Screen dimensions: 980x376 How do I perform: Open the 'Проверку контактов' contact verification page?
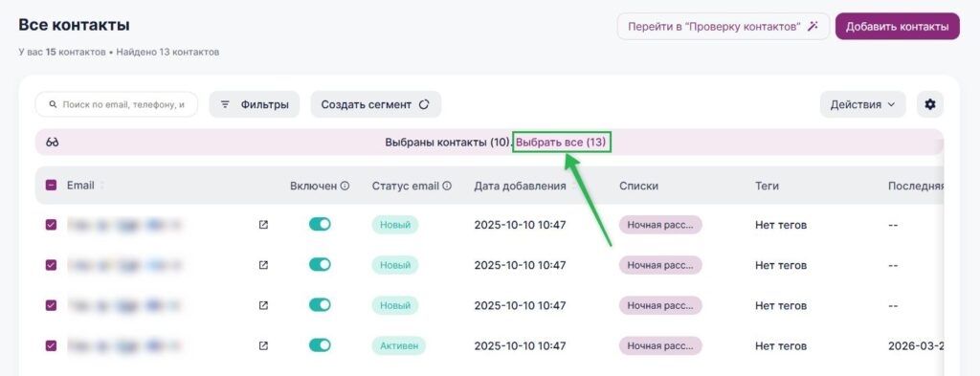coord(724,27)
